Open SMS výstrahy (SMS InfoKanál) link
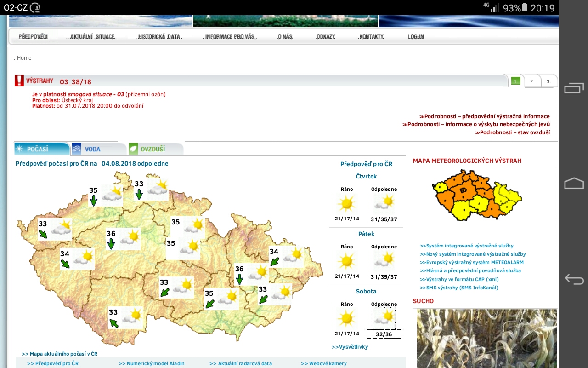Screen dimensions: 588x368 click(x=459, y=287)
